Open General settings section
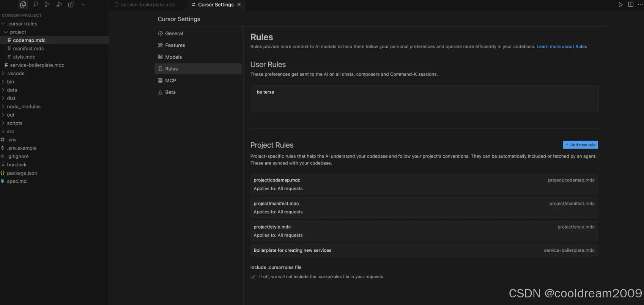 (198, 33)
